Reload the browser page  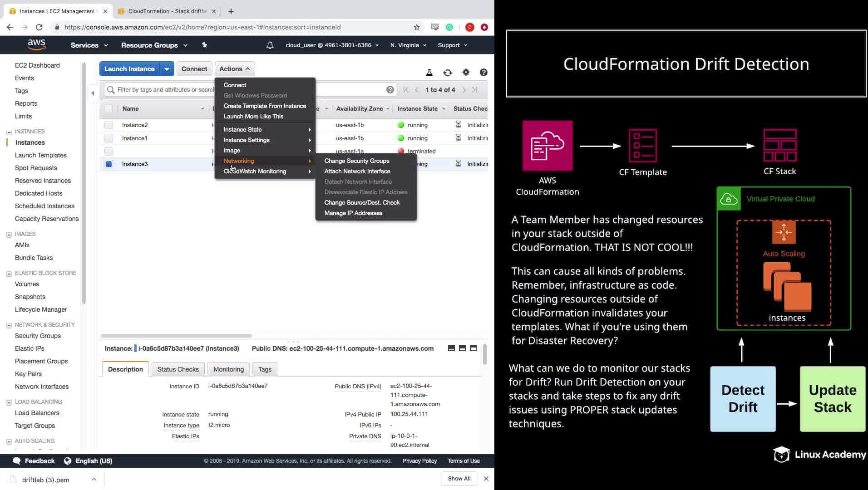tap(39, 27)
